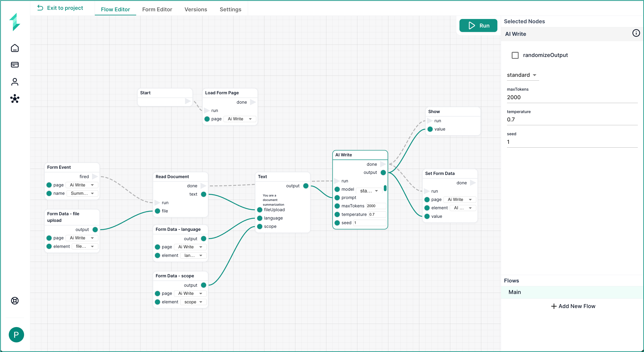
Task: Click the Run button
Action: click(478, 26)
